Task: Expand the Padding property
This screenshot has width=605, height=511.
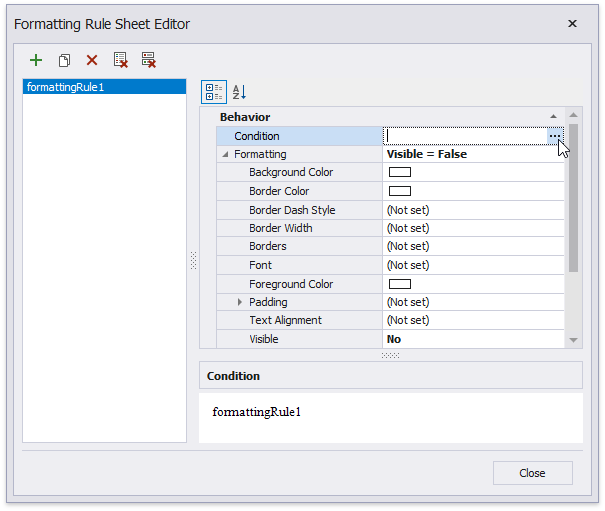Action: coord(240,302)
